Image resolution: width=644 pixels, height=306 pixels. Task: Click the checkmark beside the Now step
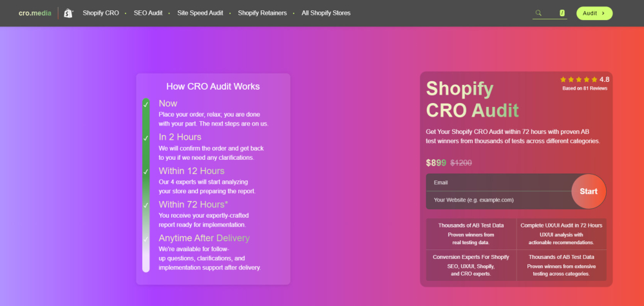(146, 104)
